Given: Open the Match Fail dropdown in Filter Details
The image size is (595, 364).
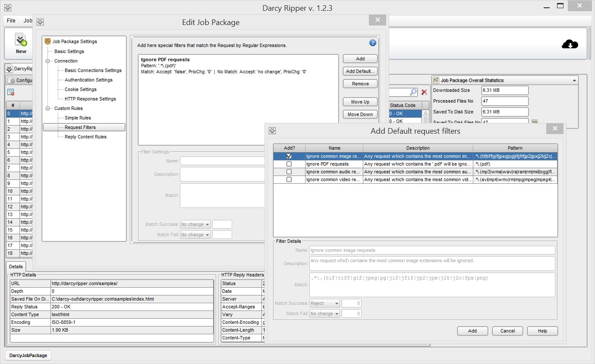Looking at the screenshot, I should click(324, 314).
